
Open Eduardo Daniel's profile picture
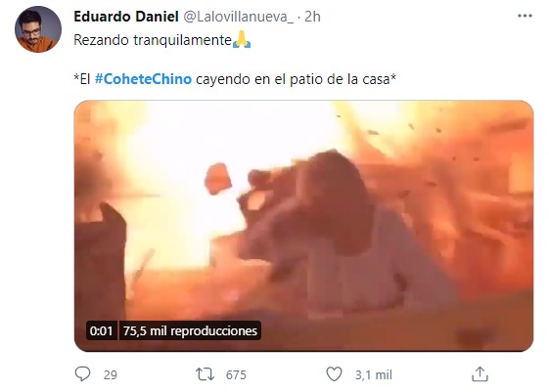pyautogui.click(x=38, y=29)
